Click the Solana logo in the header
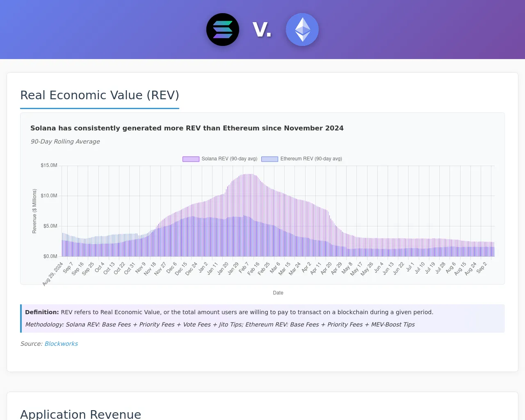The image size is (525, 420). (x=223, y=30)
